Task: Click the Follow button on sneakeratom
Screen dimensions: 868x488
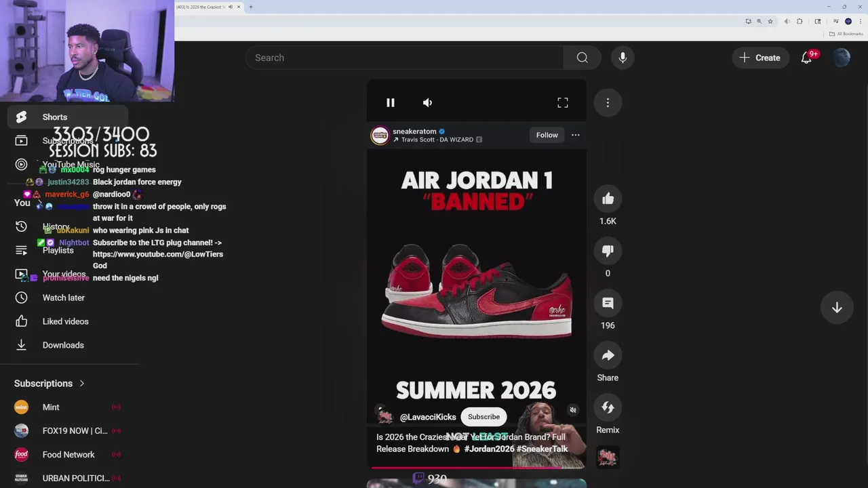Action: click(547, 135)
